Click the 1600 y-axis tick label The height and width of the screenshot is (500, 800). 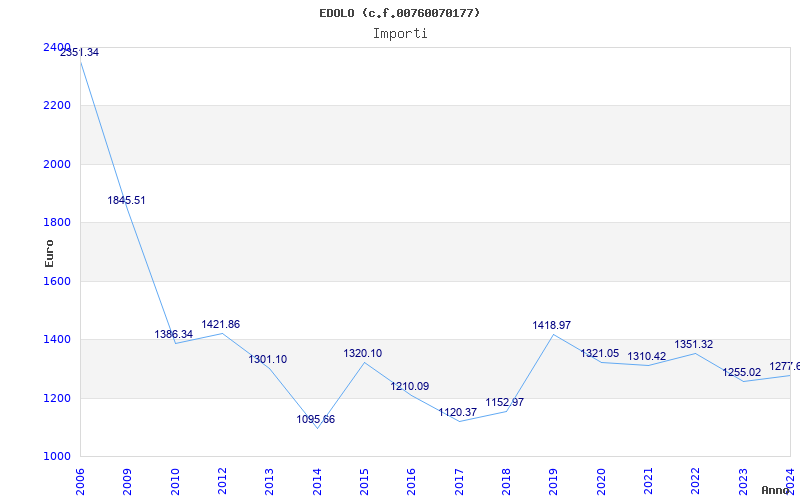(x=57, y=281)
